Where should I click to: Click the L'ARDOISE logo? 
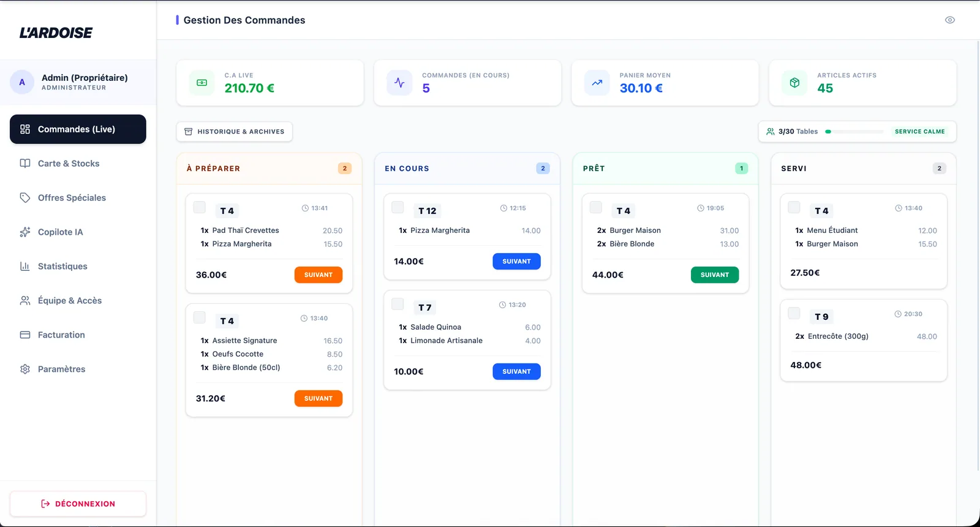point(56,33)
